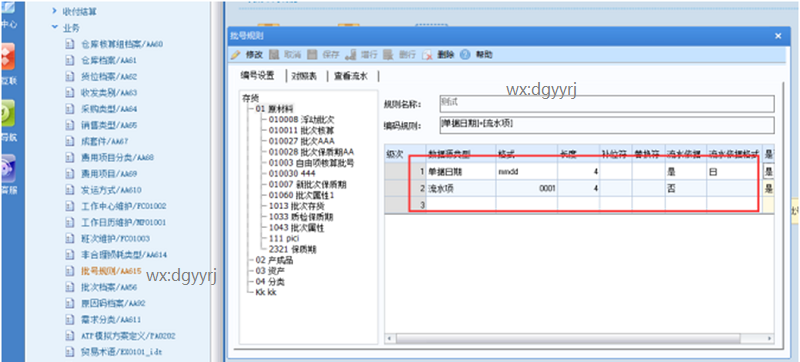Click document icon beside 工作中心维护/FC01002
The height and width of the screenshot is (362, 800).
point(70,206)
